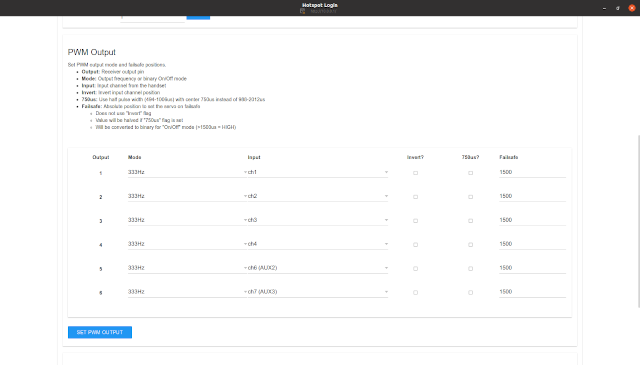Screen dimensions: 640x365
Task: Change Mode for output 5
Action: pyautogui.click(x=187, y=268)
